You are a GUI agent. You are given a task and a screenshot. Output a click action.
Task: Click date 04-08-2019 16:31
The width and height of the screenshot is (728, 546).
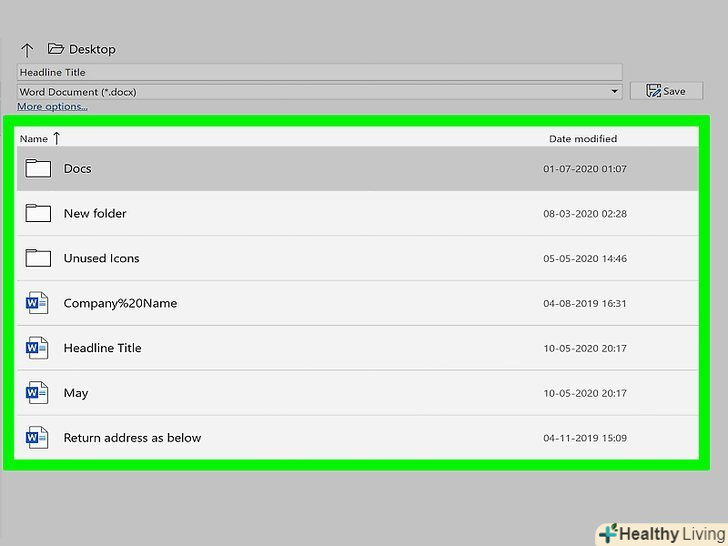click(585, 303)
